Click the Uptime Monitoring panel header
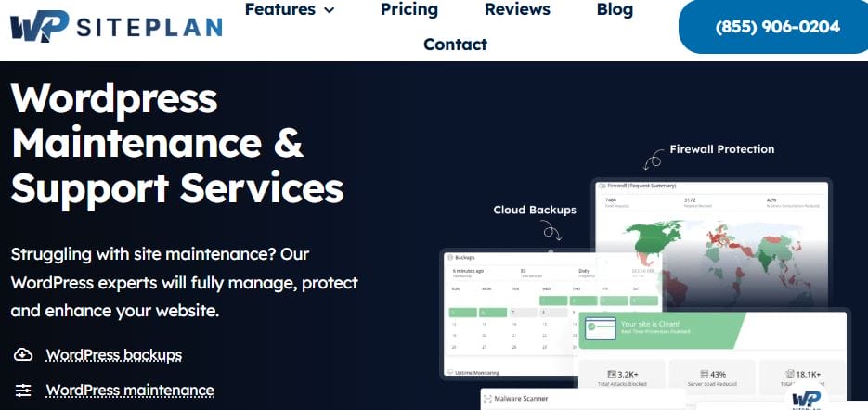 tap(478, 373)
